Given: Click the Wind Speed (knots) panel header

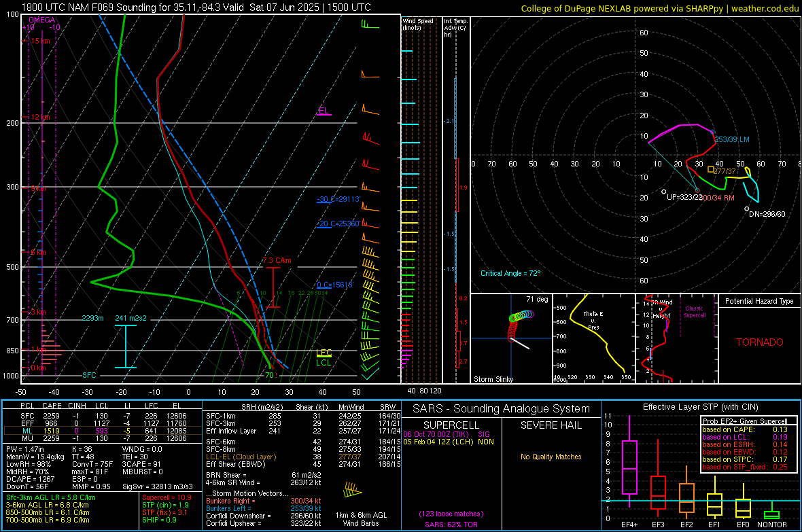Looking at the screenshot, I should click(418, 24).
